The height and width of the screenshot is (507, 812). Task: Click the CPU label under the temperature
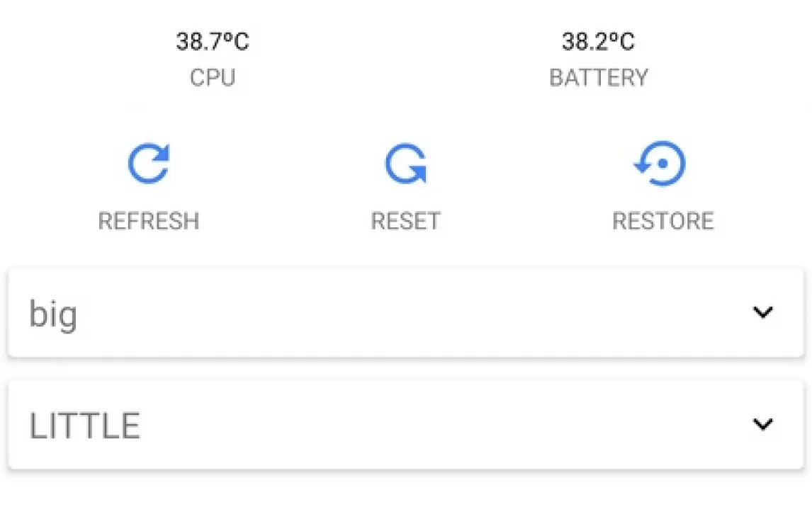click(x=213, y=77)
